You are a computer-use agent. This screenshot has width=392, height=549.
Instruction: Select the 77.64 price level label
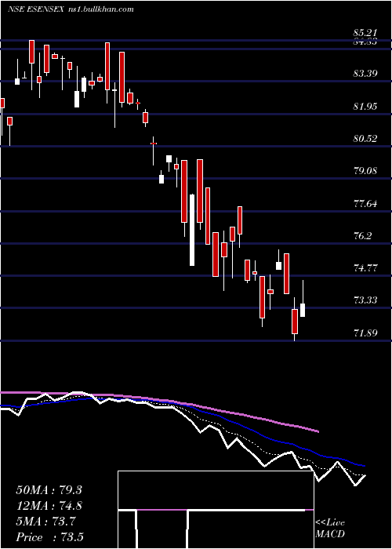coord(365,203)
